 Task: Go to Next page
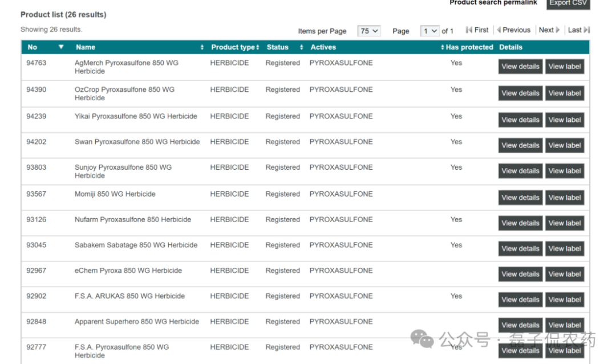click(x=549, y=30)
